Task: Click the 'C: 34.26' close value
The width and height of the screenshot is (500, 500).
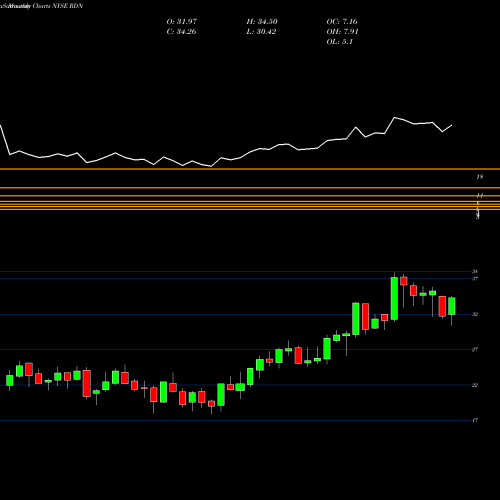Action: [x=181, y=32]
